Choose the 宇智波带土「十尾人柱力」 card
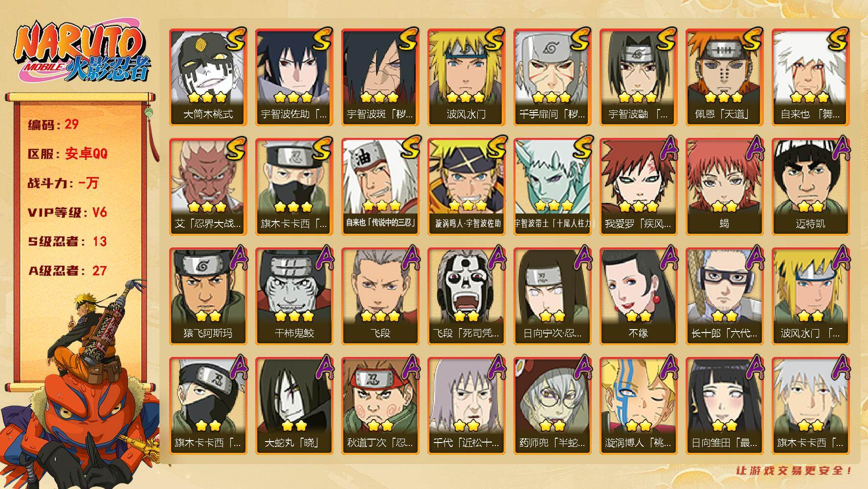The image size is (868, 489). coord(553,187)
